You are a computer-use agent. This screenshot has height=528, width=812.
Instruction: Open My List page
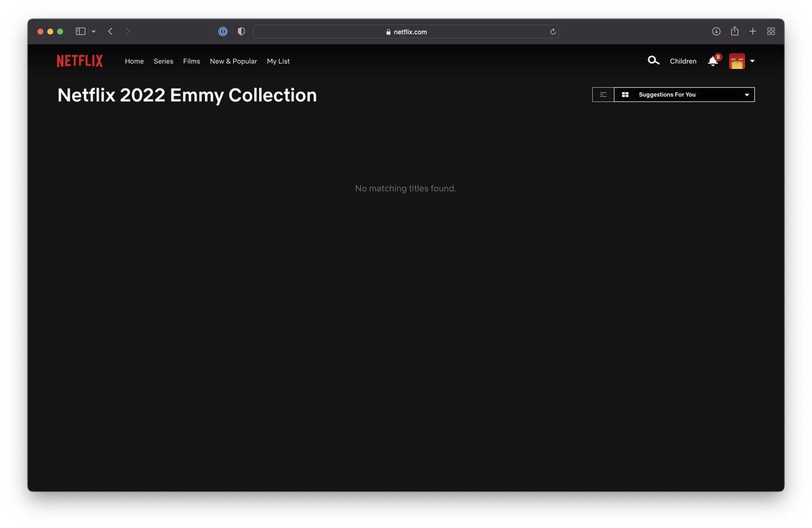(x=278, y=61)
